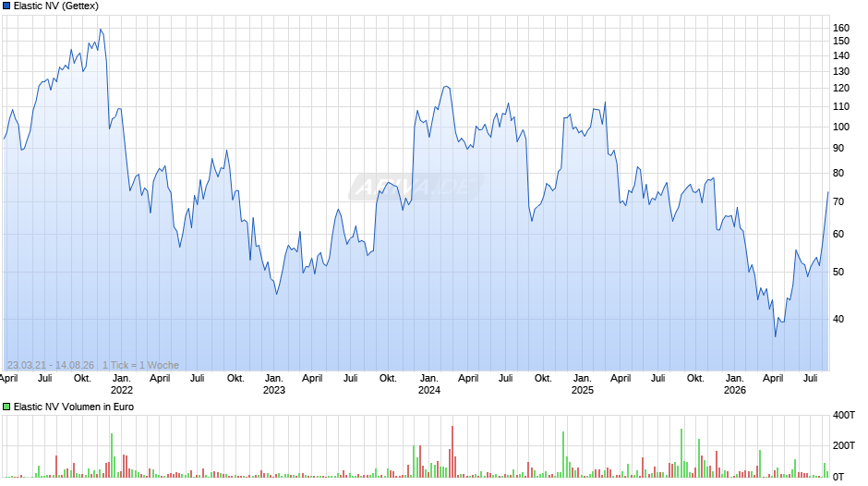Click the 160 price axis label
The image size is (868, 486).
point(841,29)
